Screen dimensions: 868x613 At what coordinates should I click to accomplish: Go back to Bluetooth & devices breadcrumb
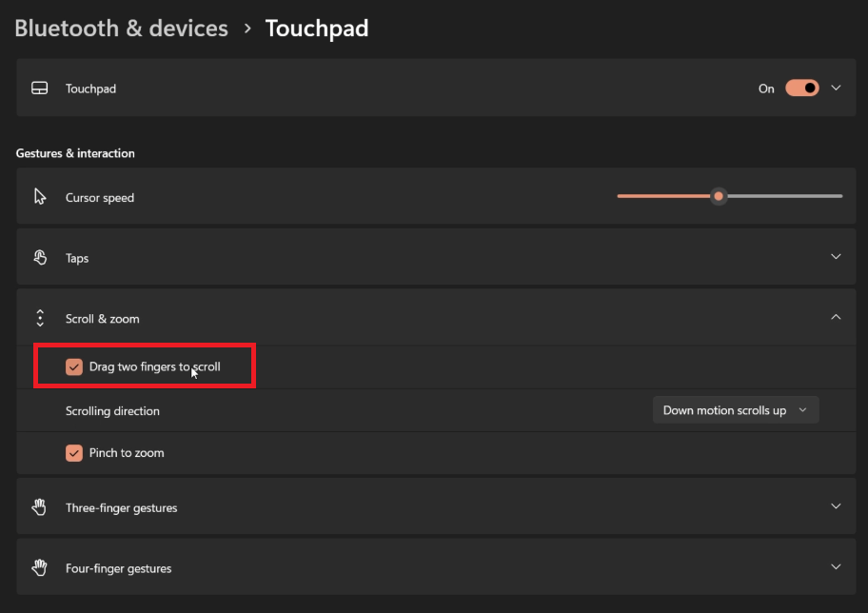pyautogui.click(x=121, y=28)
